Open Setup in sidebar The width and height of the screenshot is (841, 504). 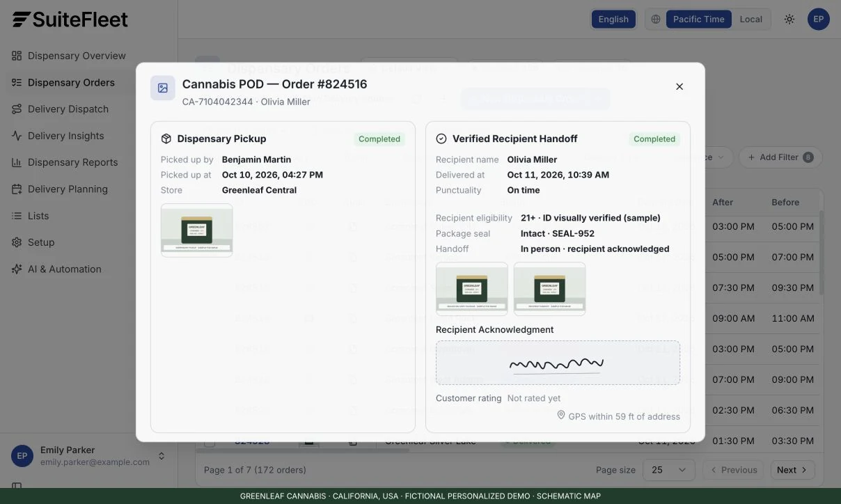(x=41, y=242)
